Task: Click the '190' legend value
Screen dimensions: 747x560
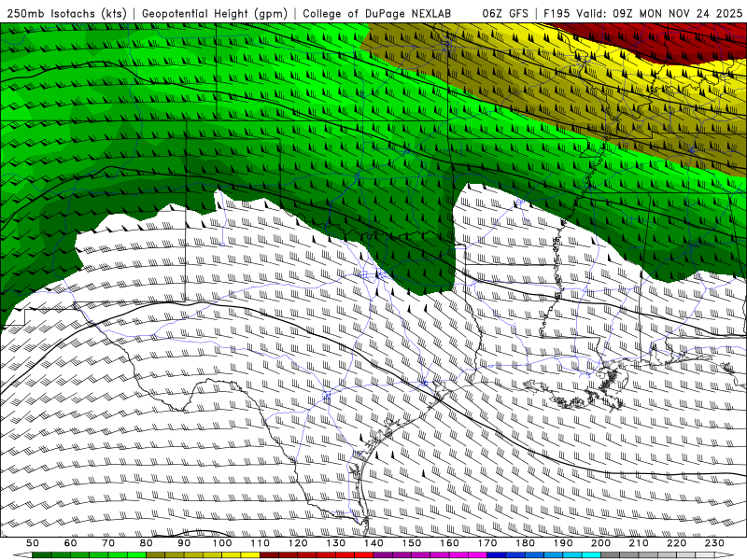Action: 563,543
